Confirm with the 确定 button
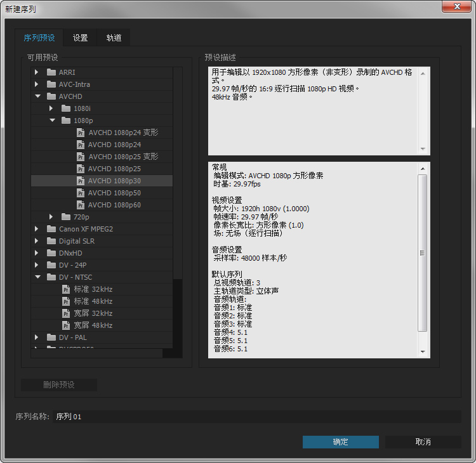This screenshot has height=463, width=476. (x=341, y=442)
